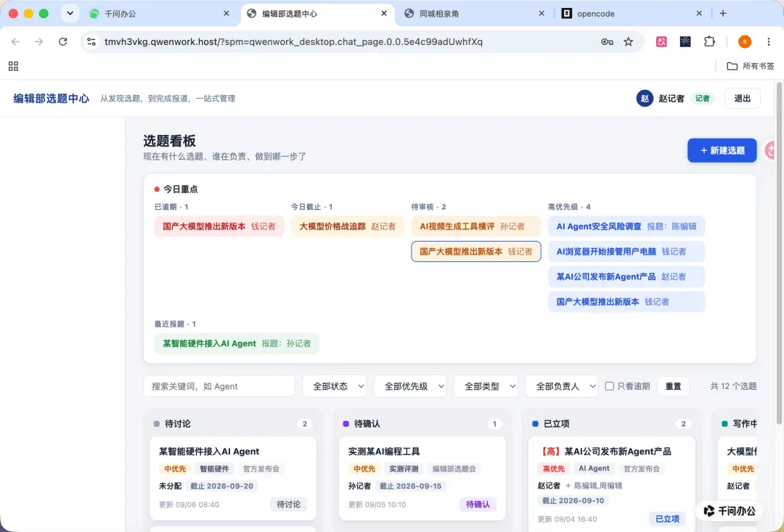The image size is (784, 532).
Task: Click the 截止 2026-09-15 deadline label
Action: coord(410,486)
